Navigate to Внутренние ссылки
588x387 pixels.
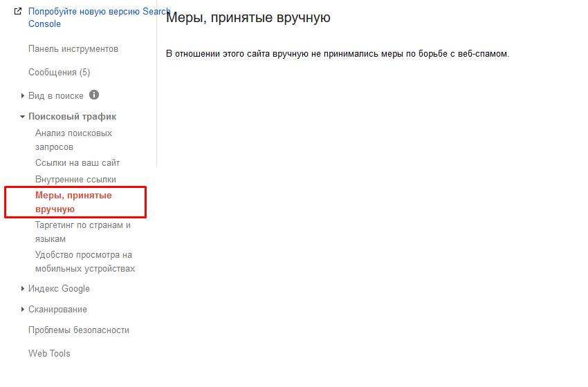75,180
